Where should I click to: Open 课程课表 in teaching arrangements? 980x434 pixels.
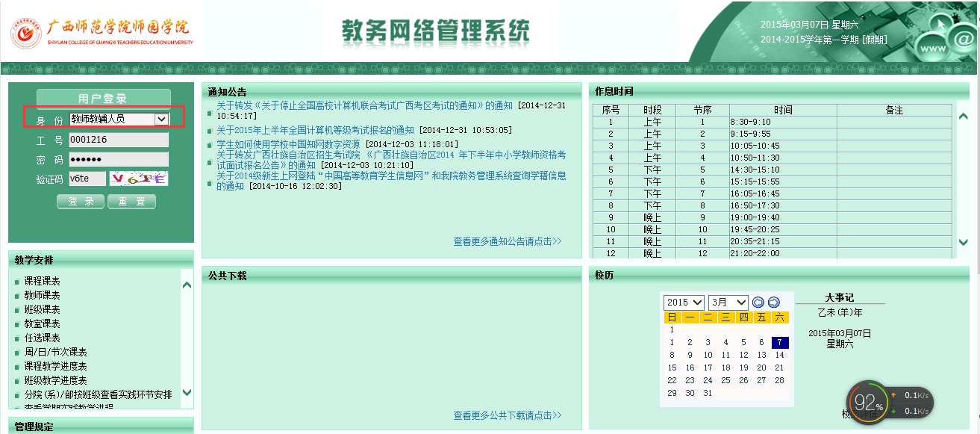point(43,282)
